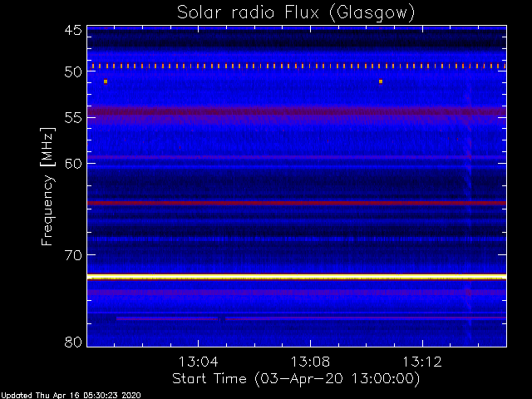Click the 13:04 time tick label
Screen dimensions: 532x399
coord(199,362)
